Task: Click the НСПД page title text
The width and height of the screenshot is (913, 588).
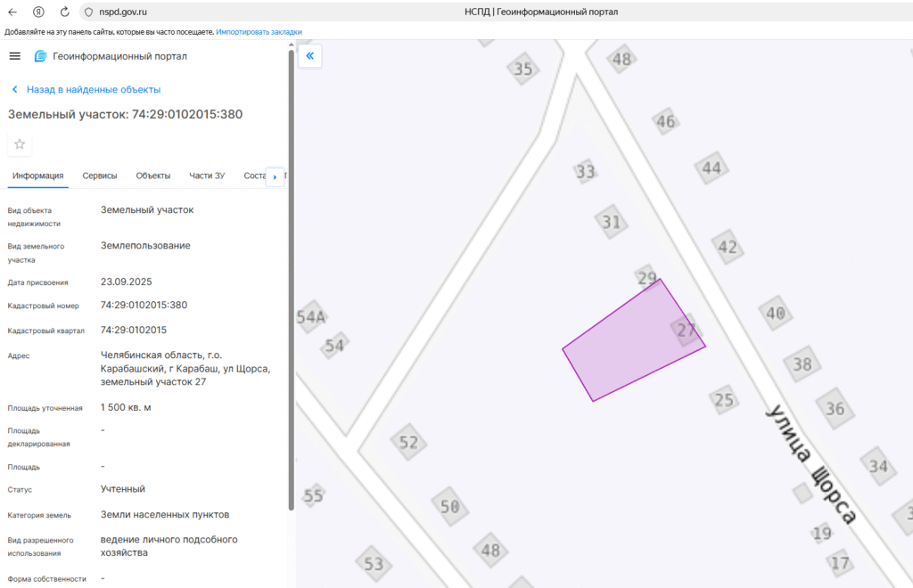Action: [x=541, y=12]
